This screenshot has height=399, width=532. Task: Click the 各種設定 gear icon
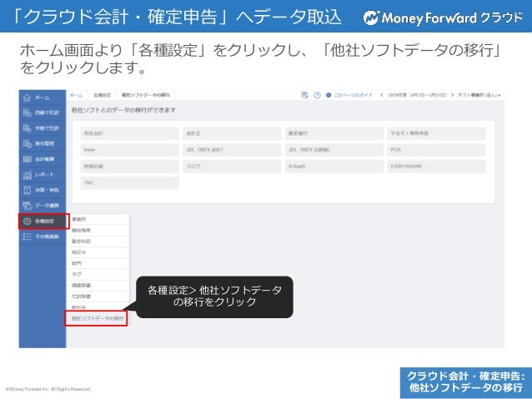[x=28, y=221]
